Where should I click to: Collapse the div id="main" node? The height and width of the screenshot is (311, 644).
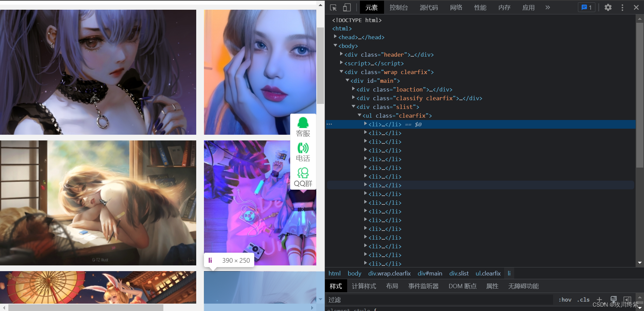point(347,80)
